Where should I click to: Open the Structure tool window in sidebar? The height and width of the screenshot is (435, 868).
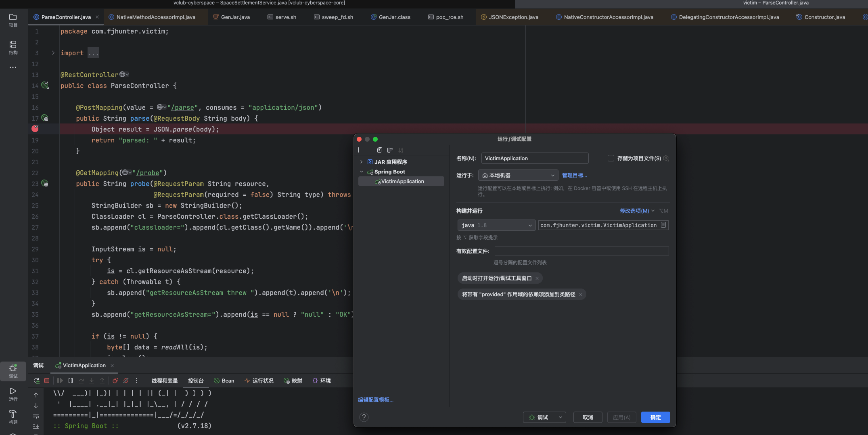click(x=13, y=47)
